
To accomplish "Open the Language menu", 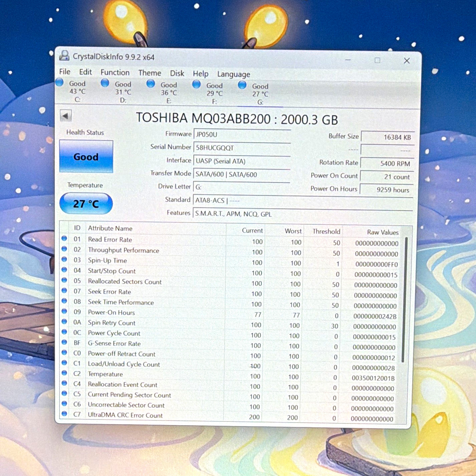I will [x=234, y=74].
